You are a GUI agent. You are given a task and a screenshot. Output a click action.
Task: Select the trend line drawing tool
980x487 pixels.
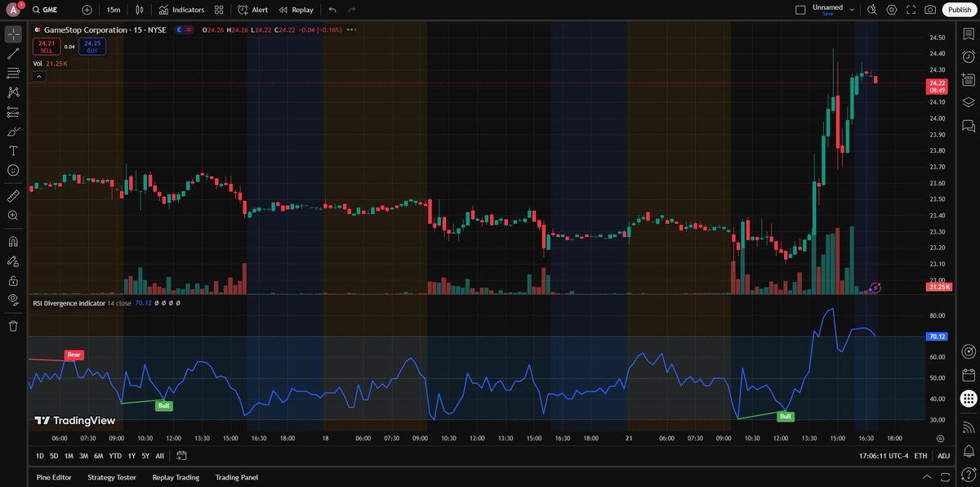click(x=13, y=54)
